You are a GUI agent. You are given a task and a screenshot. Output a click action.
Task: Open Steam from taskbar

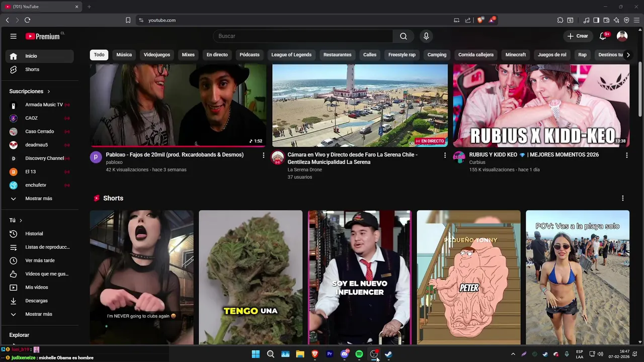pyautogui.click(x=388, y=354)
